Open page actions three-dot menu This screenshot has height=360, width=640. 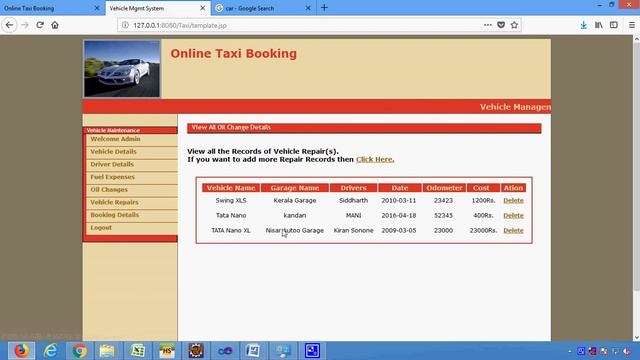click(x=488, y=25)
